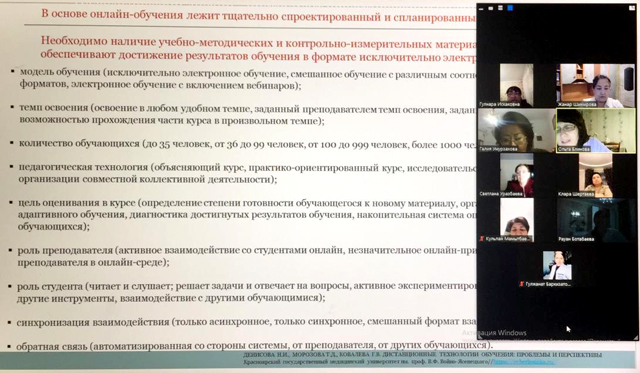640x373 pixels.
Task: Click the red muted microphone icon of Кульпан
Action: click(482, 239)
